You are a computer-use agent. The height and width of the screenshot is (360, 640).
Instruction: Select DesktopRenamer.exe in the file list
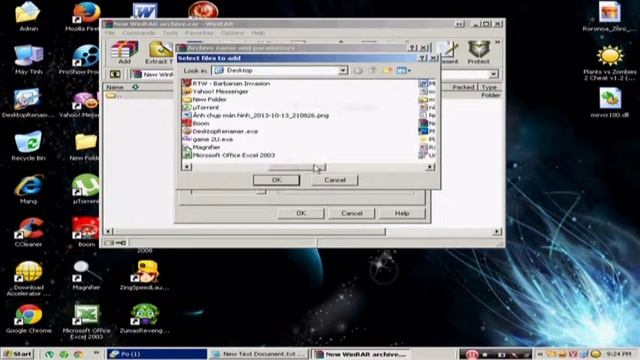click(220, 131)
